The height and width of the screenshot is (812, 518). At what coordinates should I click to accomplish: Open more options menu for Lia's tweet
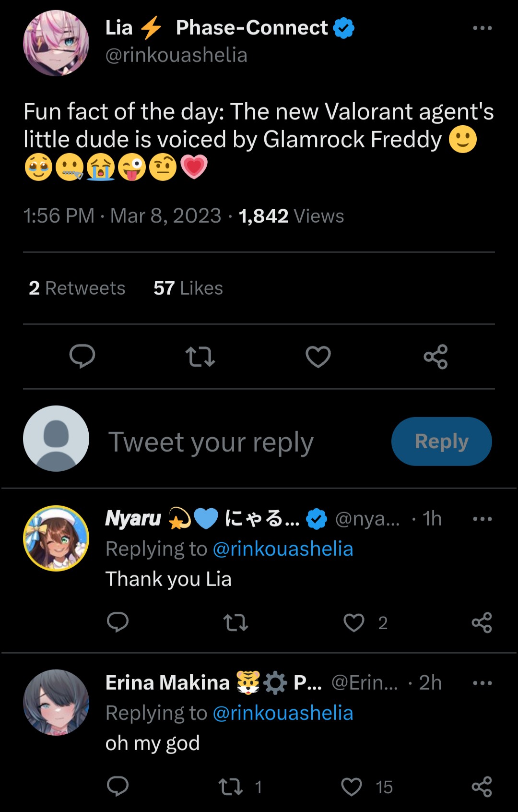482,28
